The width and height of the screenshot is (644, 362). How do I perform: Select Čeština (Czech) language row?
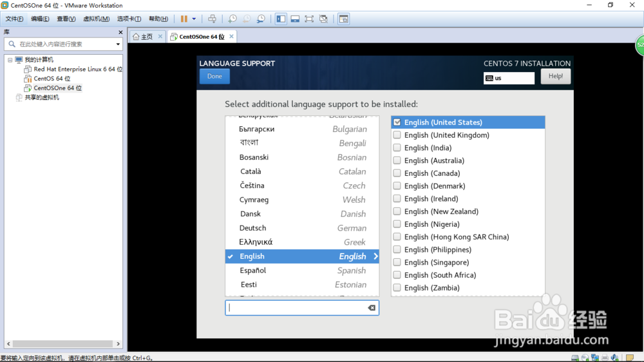[x=302, y=186]
